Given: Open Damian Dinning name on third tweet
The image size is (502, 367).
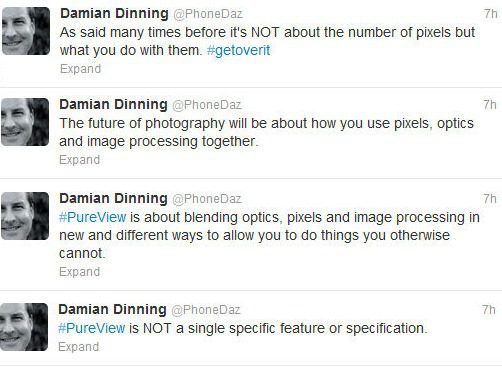Looking at the screenshot, I should pyautogui.click(x=113, y=199).
